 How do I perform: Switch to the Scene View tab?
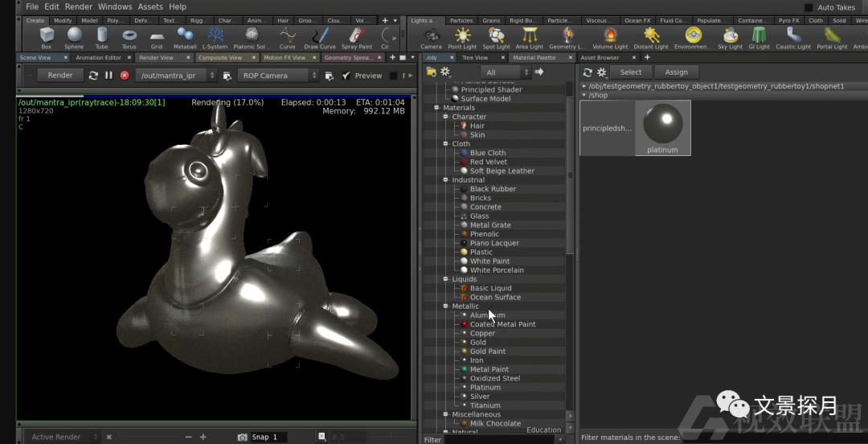[x=35, y=58]
